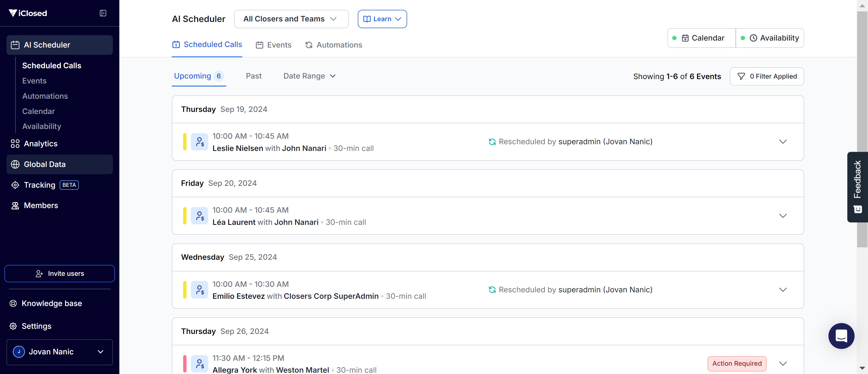Click the iClosed logo
The image size is (868, 374).
28,13
